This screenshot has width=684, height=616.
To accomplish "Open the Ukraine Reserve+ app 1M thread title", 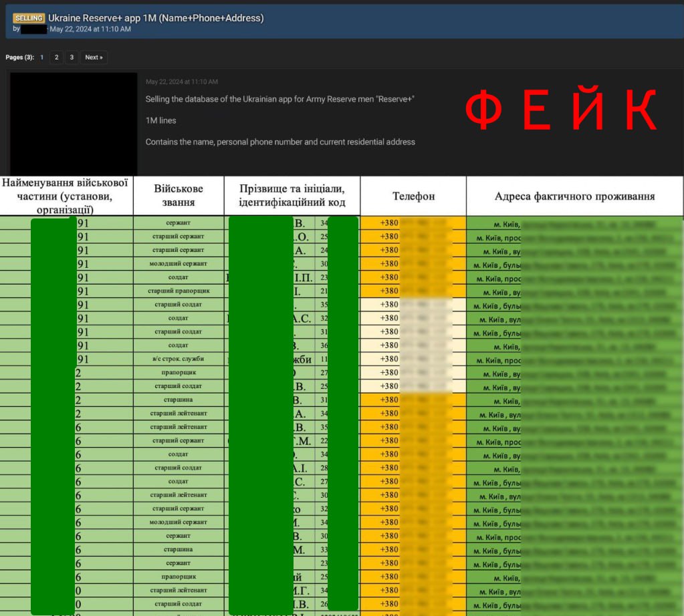I will [156, 18].
